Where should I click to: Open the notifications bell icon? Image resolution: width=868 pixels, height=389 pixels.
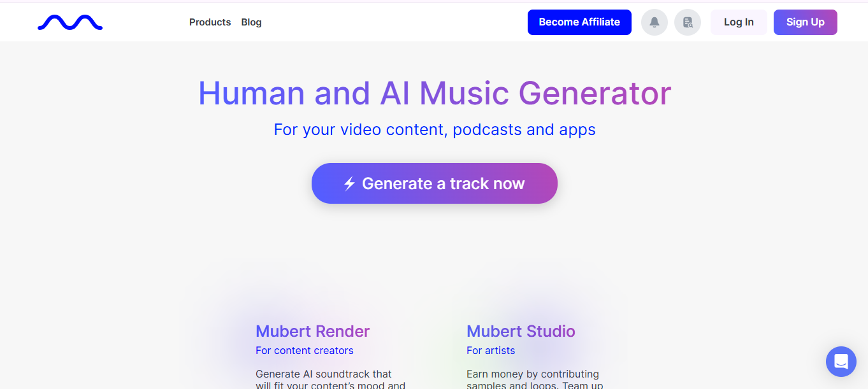[x=655, y=22]
